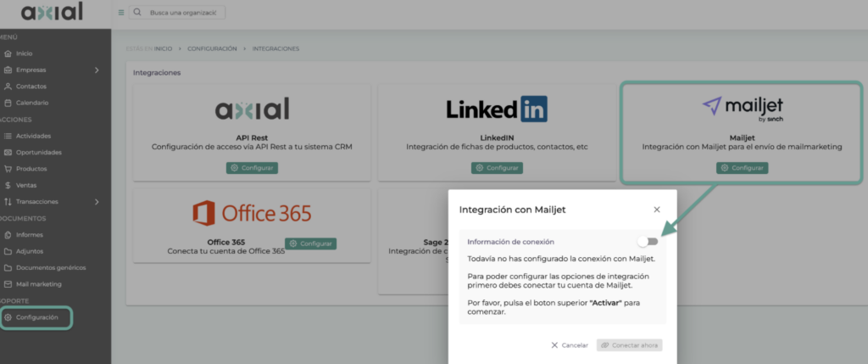868x364 pixels.
Task: Click the Documentos genéricos folder icon
Action: [8, 267]
